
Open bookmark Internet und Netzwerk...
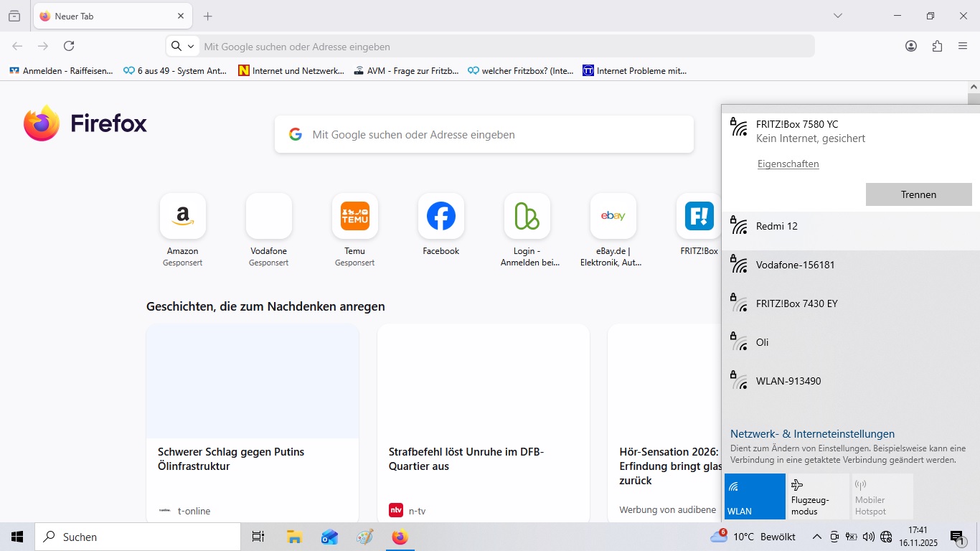coord(291,70)
